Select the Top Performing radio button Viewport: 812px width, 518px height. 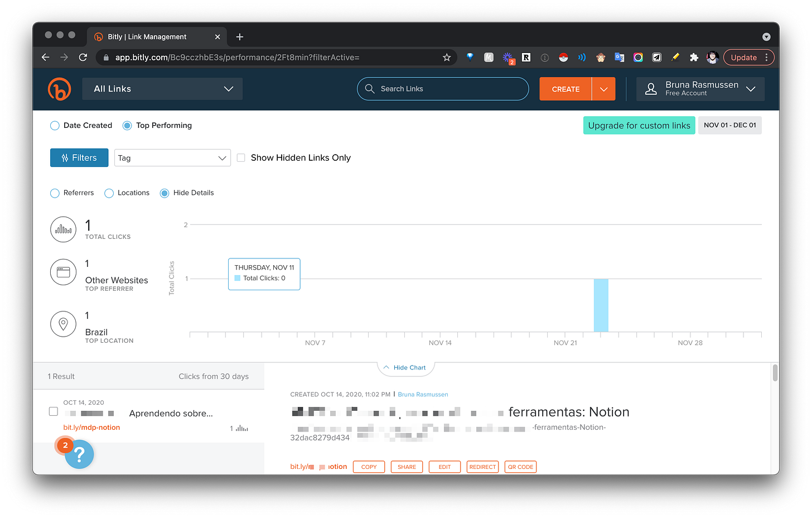coord(127,126)
